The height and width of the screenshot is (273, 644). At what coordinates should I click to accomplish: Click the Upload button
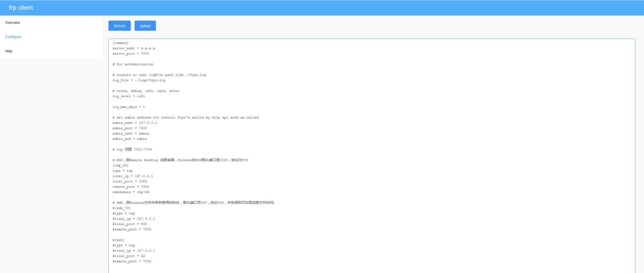click(x=145, y=26)
